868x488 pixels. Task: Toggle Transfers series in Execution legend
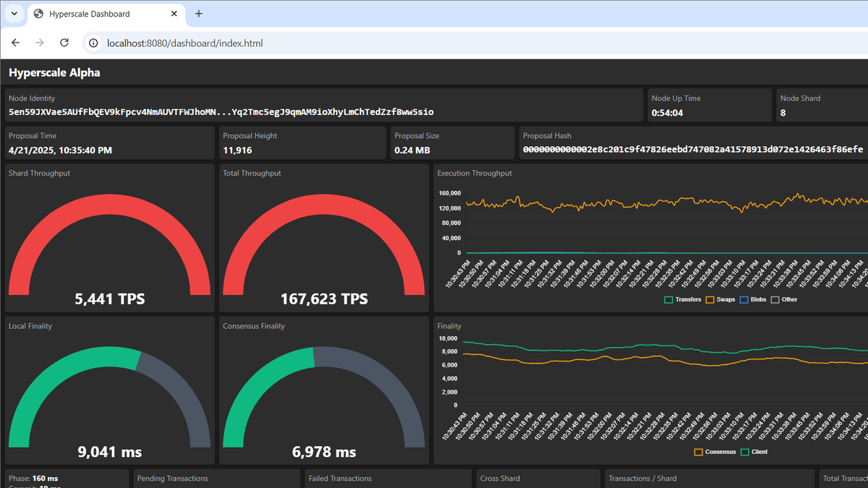(683, 299)
